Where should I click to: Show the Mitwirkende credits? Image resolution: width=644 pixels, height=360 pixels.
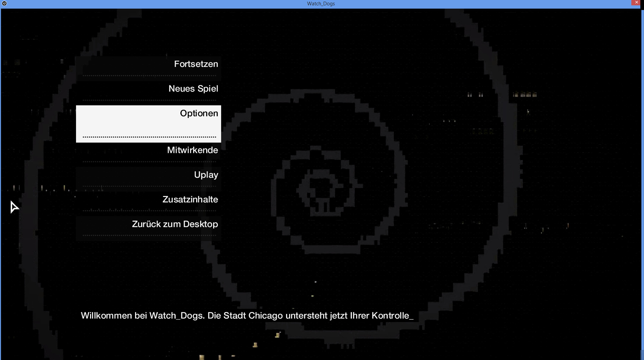192,150
